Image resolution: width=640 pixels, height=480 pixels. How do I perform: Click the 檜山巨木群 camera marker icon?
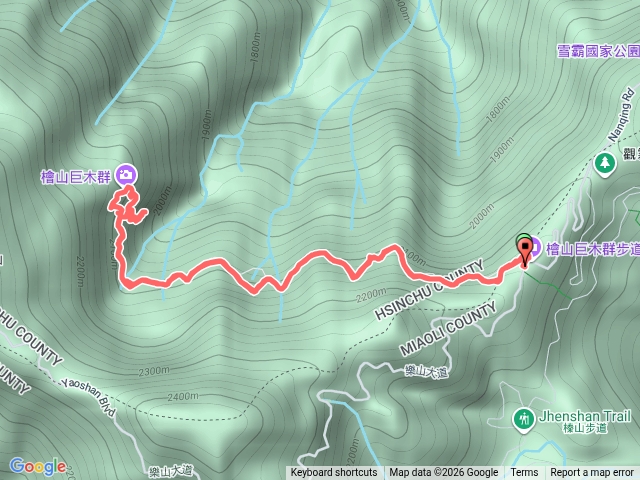click(126, 175)
